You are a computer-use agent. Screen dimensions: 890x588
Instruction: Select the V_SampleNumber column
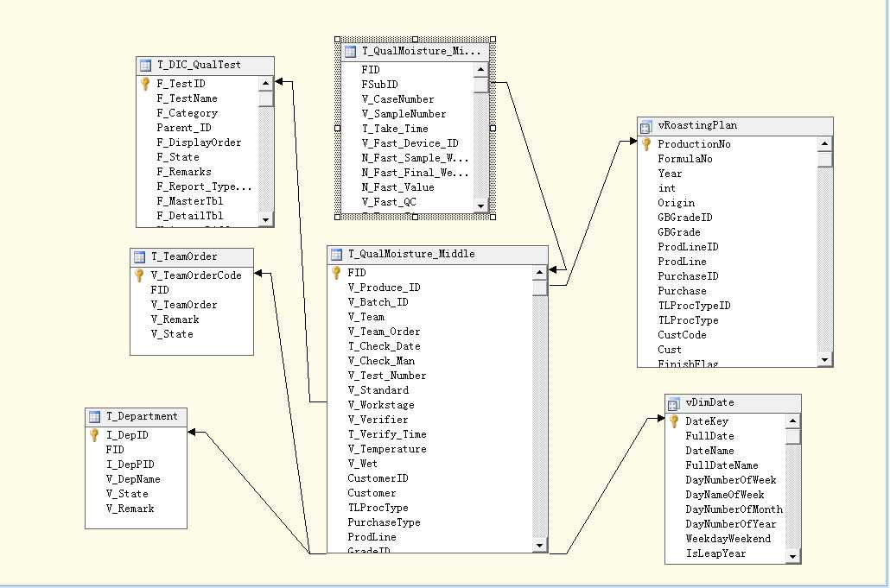click(x=404, y=114)
